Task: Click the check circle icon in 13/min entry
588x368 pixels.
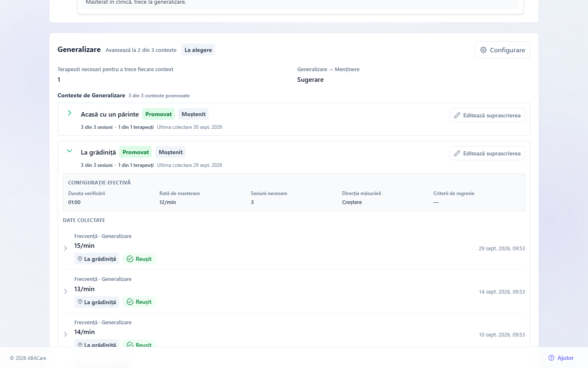Action: (130, 302)
